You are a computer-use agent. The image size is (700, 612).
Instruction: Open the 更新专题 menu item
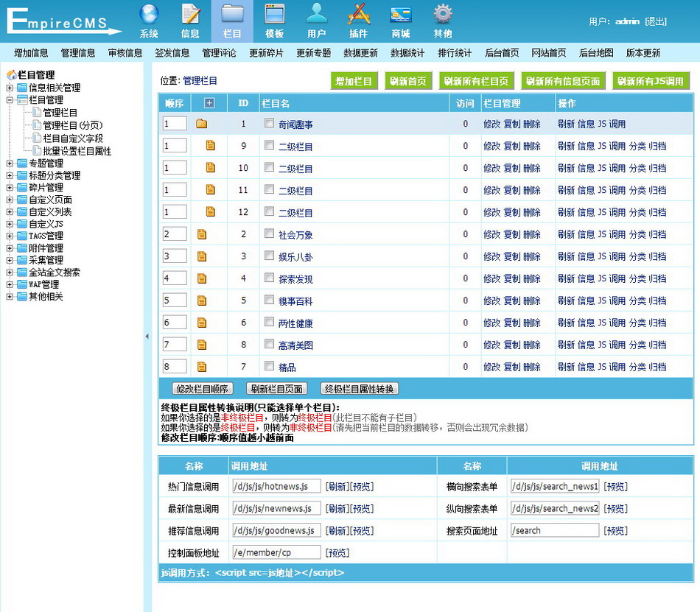[x=313, y=53]
